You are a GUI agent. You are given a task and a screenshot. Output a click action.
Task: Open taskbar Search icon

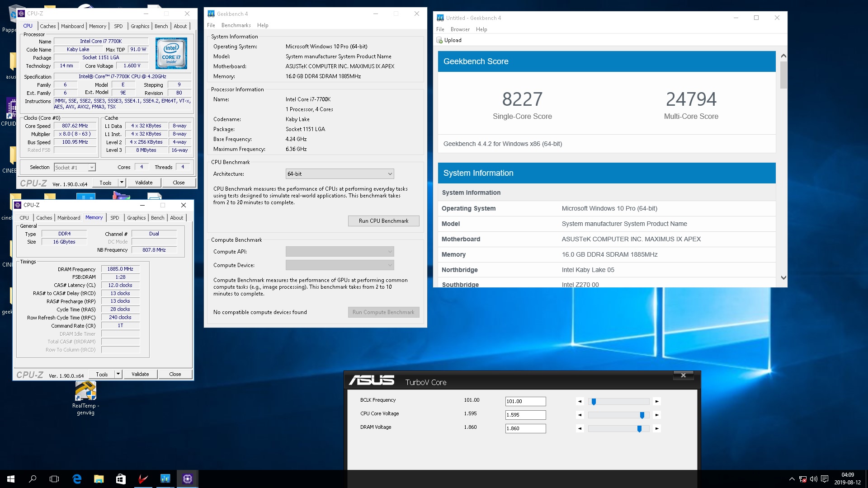coord(33,479)
